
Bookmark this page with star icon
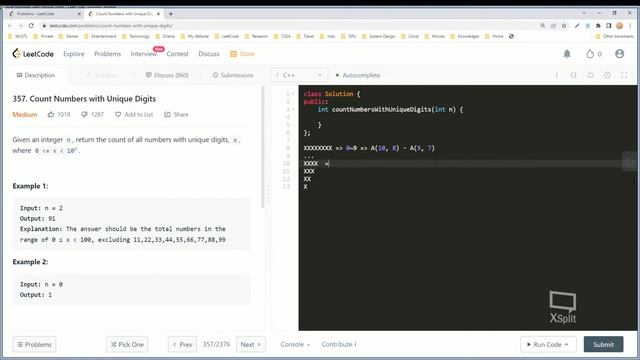[564, 25]
